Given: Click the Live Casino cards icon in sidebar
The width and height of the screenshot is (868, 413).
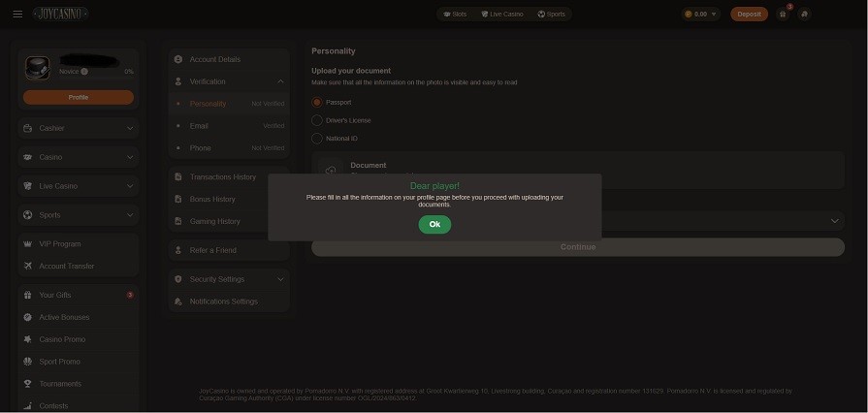Looking at the screenshot, I should click(28, 186).
